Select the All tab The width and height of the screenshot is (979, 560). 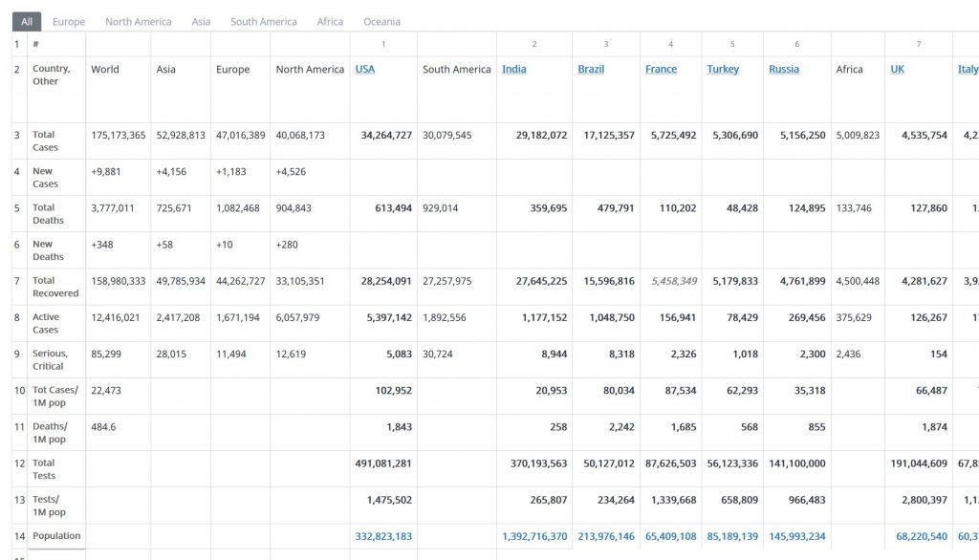[26, 21]
